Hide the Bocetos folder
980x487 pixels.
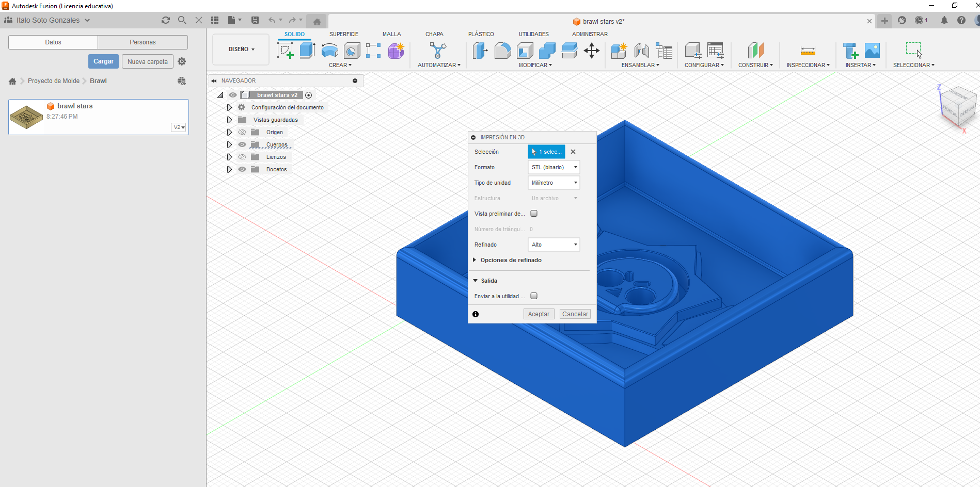tap(242, 169)
